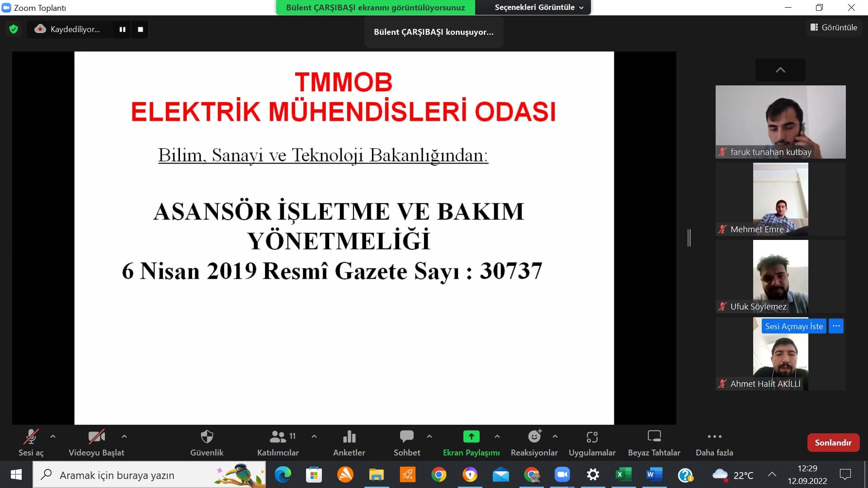Open Microsoft Edge from taskbar
Screen dimensions: 868x488
[x=283, y=475]
